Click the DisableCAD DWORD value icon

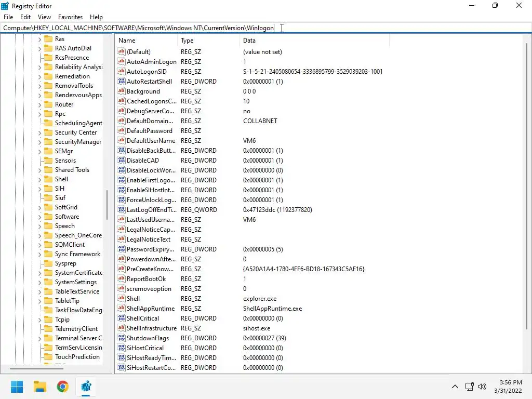point(121,160)
